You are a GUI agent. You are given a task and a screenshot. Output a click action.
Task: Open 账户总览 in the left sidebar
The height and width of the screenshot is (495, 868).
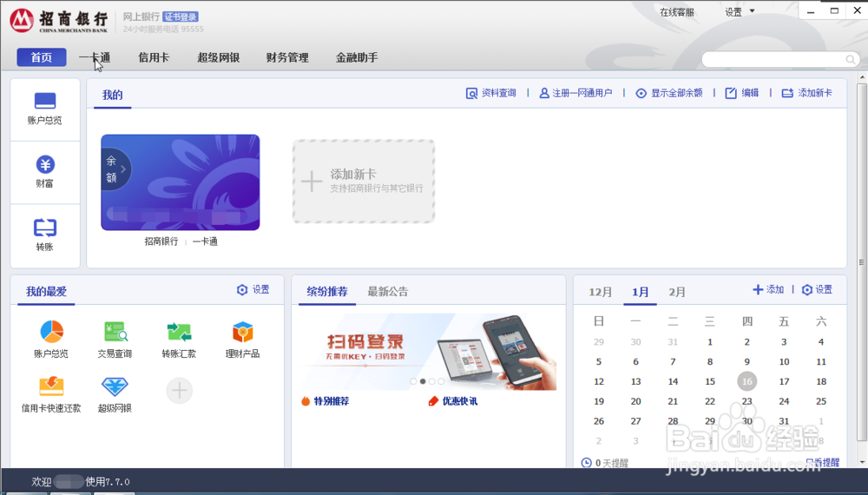coord(45,109)
